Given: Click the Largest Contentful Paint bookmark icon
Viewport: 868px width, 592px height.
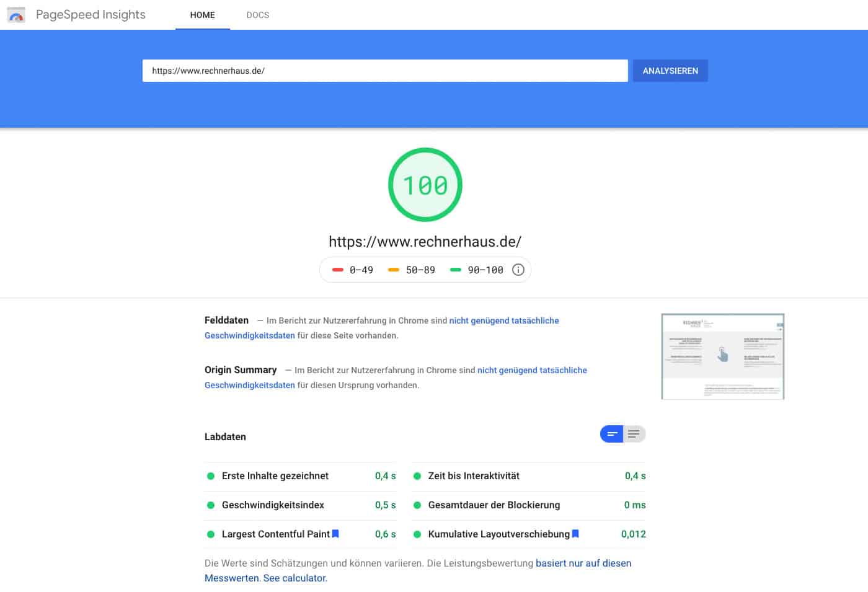Looking at the screenshot, I should (x=335, y=534).
